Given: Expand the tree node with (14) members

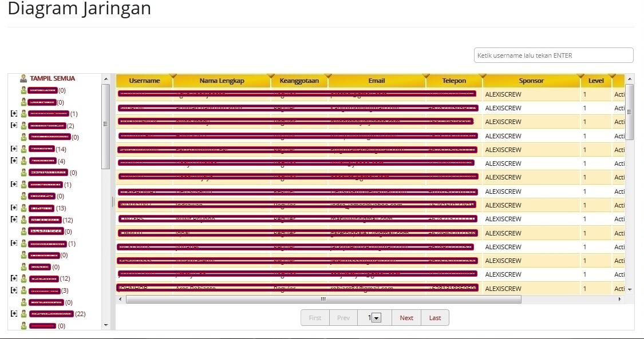Looking at the screenshot, I should 14,149.
